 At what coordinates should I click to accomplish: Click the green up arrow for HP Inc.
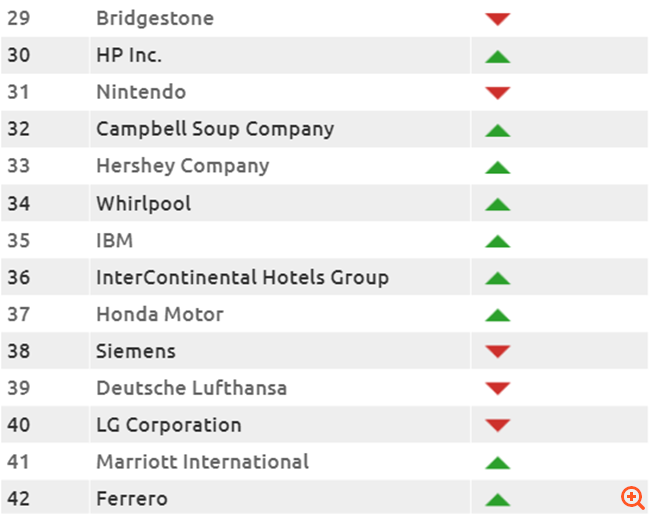[x=497, y=56]
